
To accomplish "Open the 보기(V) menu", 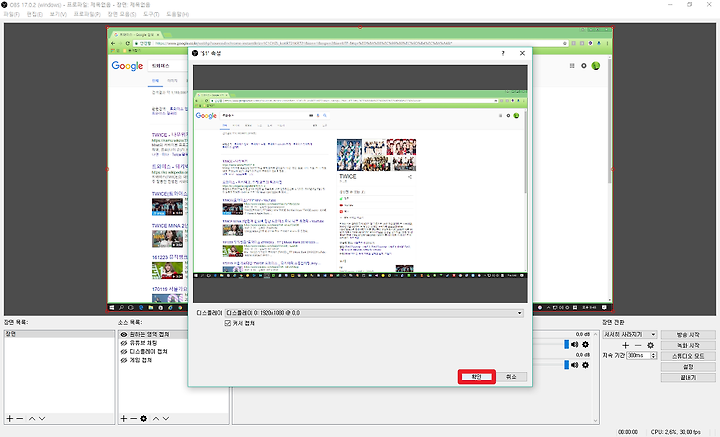I will coord(58,14).
